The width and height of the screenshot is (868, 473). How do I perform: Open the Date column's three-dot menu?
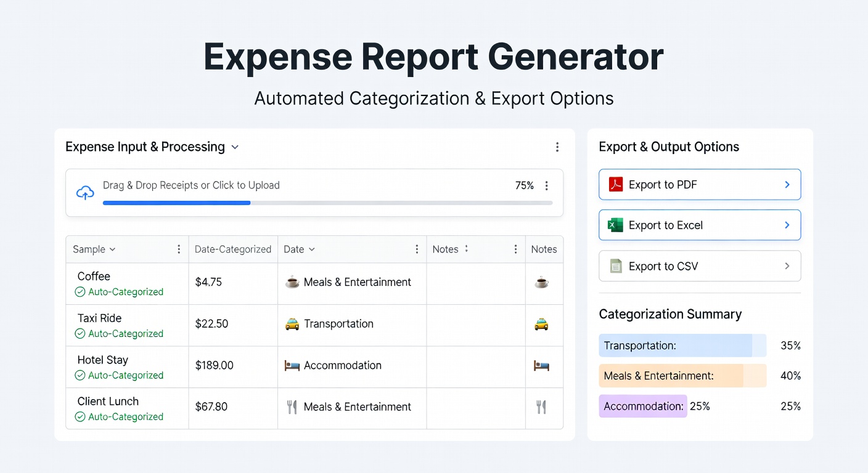(417, 249)
